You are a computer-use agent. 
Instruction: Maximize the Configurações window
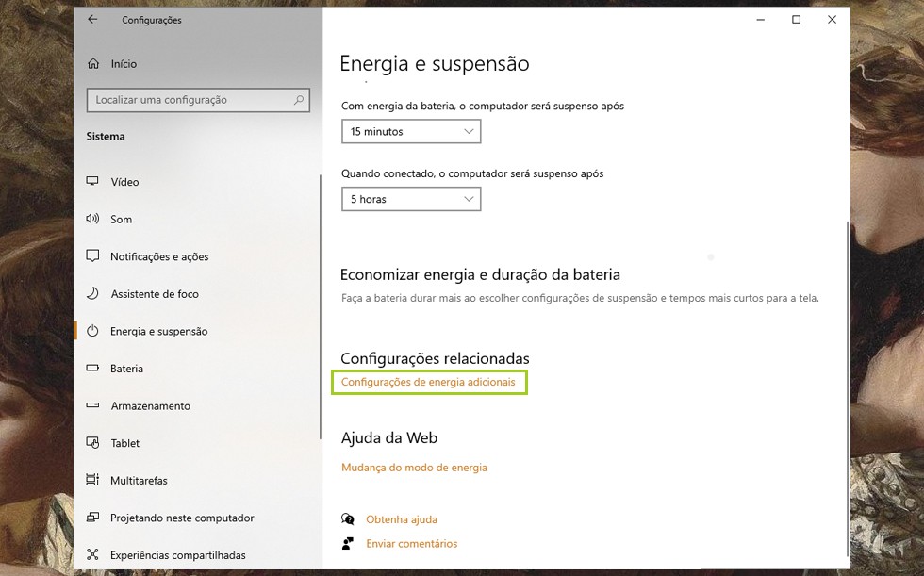[796, 20]
